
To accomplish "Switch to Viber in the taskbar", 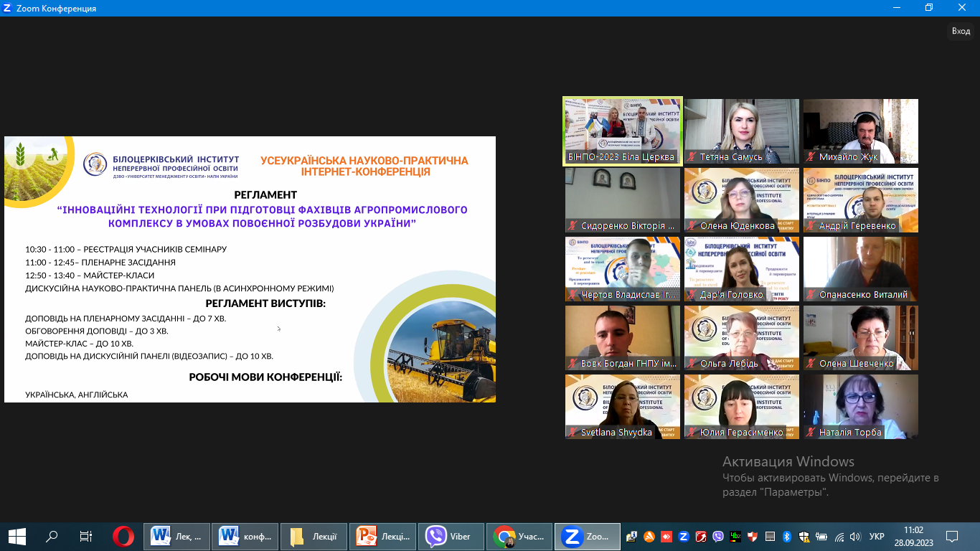I will (451, 536).
